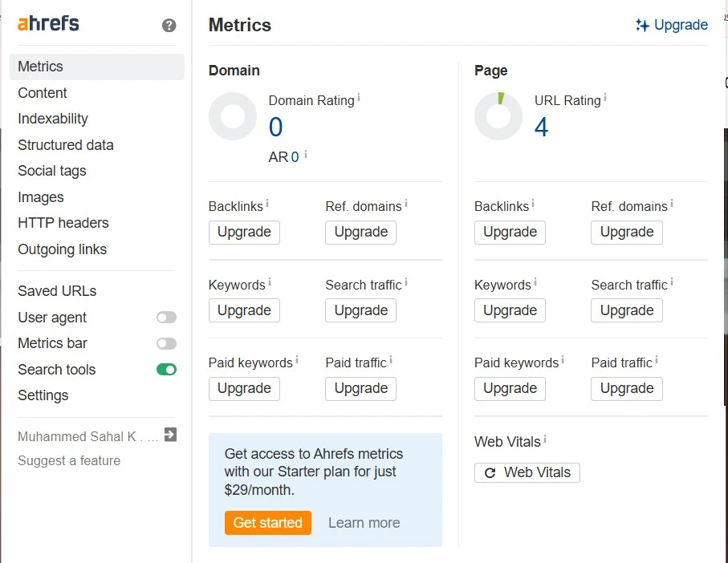Click the sparkle icon beside Upgrade
Viewport: 728px width, 563px height.
point(642,25)
